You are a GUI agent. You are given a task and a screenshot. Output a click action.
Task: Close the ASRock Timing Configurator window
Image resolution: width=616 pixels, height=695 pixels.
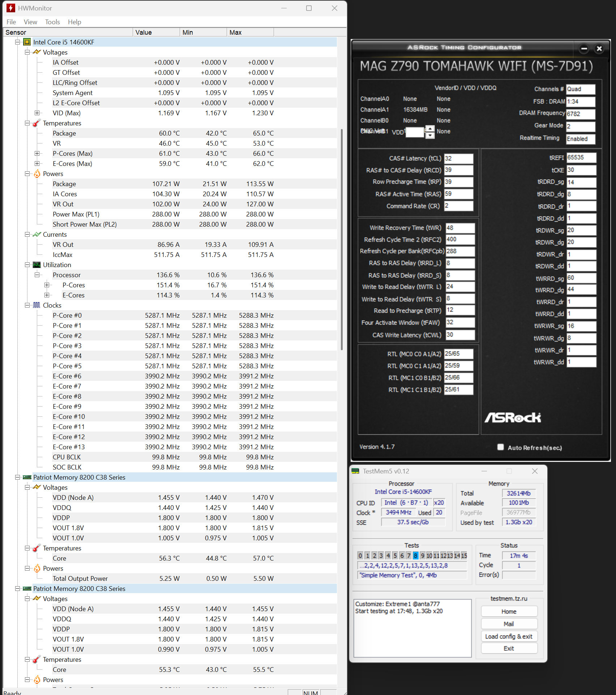(599, 49)
